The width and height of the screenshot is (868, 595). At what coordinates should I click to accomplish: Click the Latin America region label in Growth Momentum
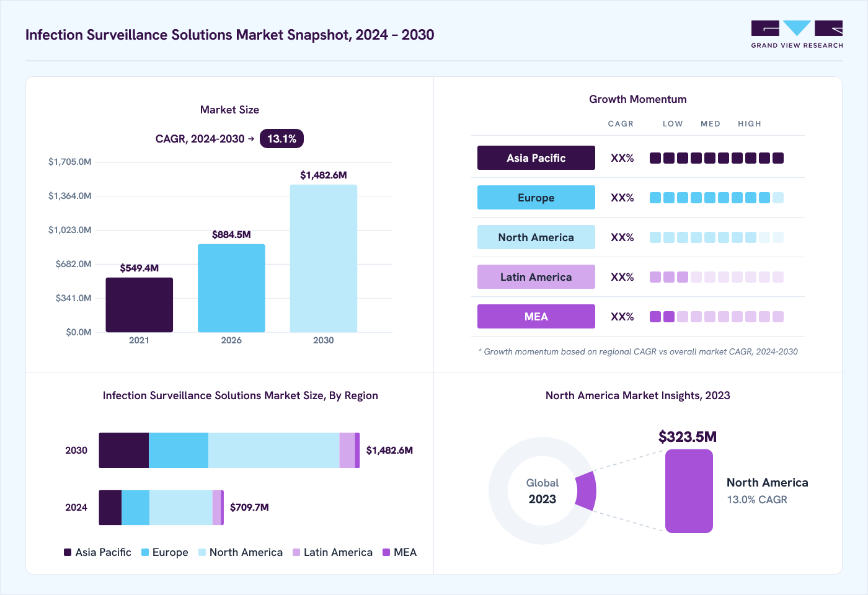click(x=536, y=277)
